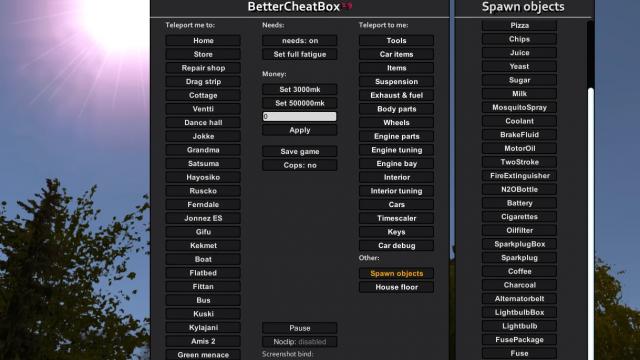Teleport me to the Boat

click(x=203, y=259)
